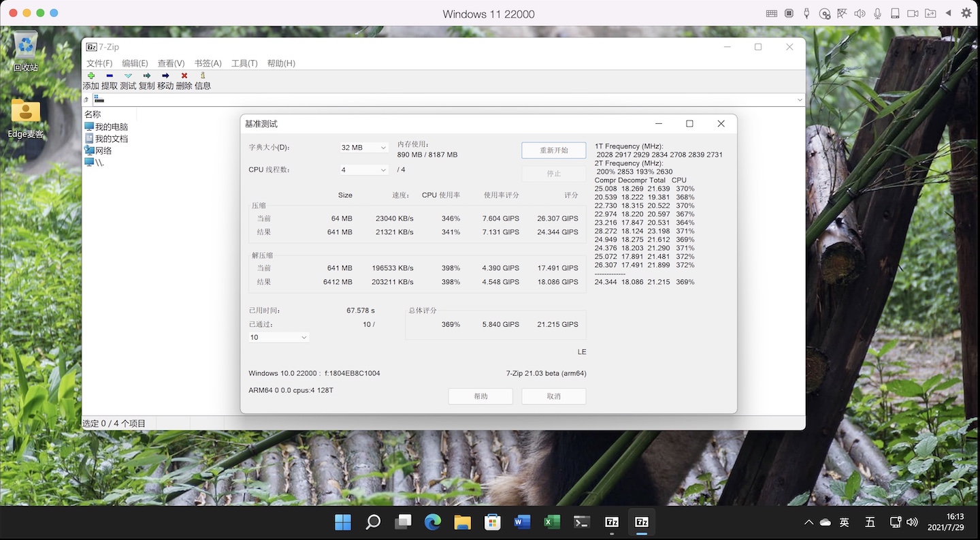Open Microsoft Edge from the taskbar
The width and height of the screenshot is (980, 540).
coord(432,522)
